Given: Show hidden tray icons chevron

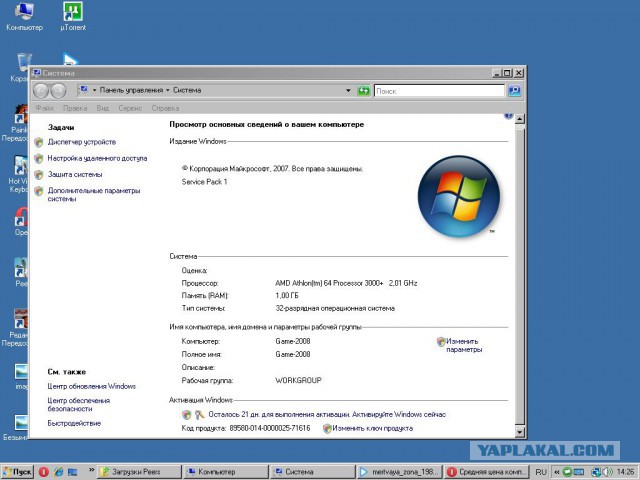Looking at the screenshot, I should coord(556,472).
